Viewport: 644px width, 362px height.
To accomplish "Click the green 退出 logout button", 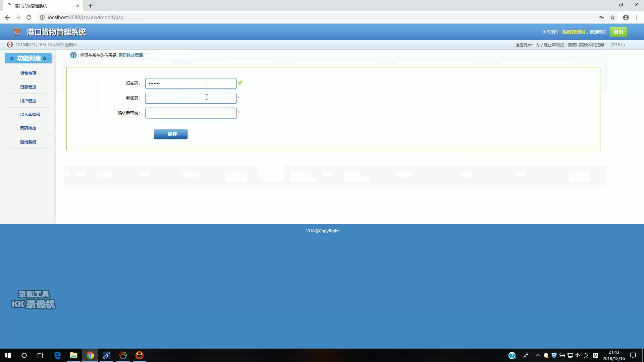I will [x=618, y=32].
